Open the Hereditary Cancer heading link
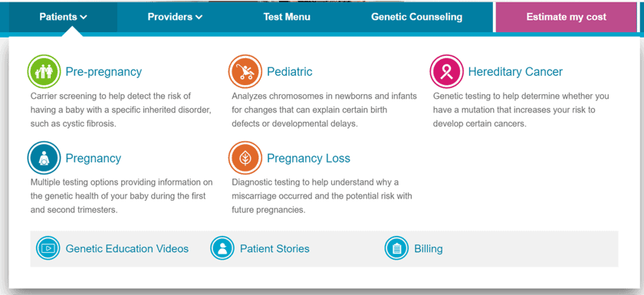The height and width of the screenshot is (295, 644). point(515,72)
